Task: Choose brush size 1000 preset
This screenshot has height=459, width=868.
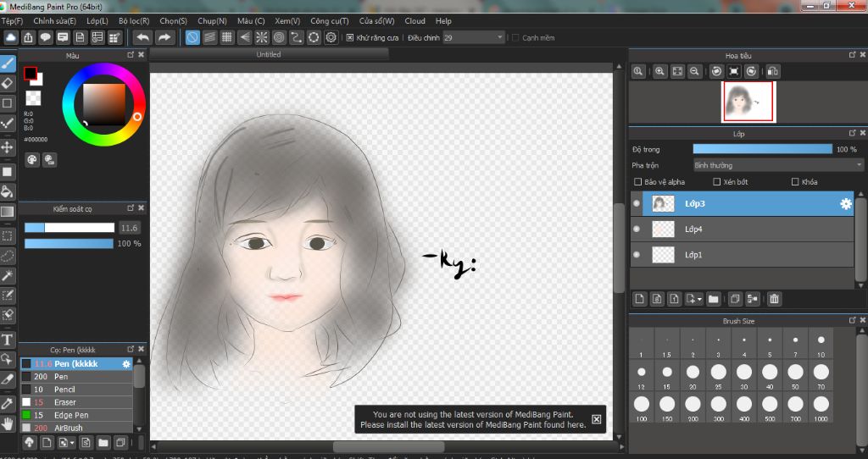Action: coord(821,407)
